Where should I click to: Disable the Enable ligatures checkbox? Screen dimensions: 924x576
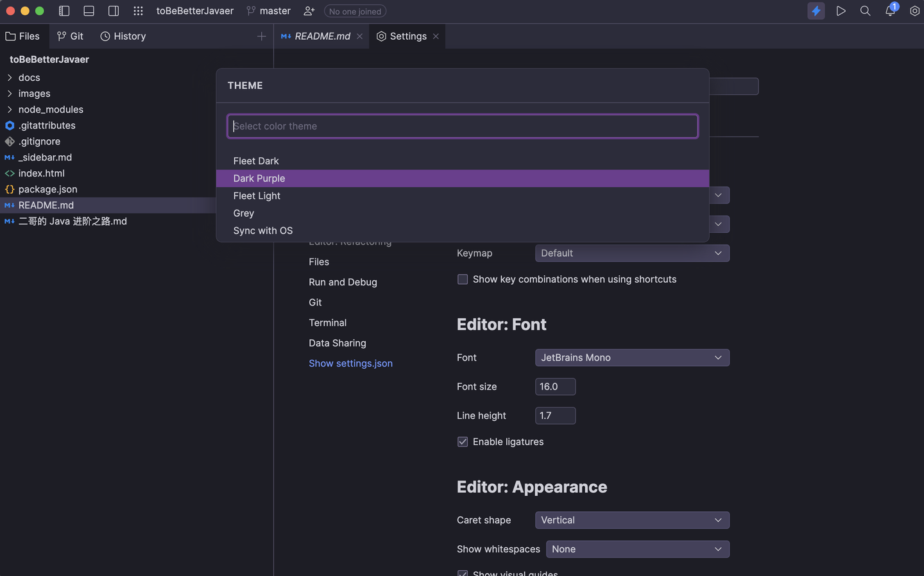click(463, 442)
